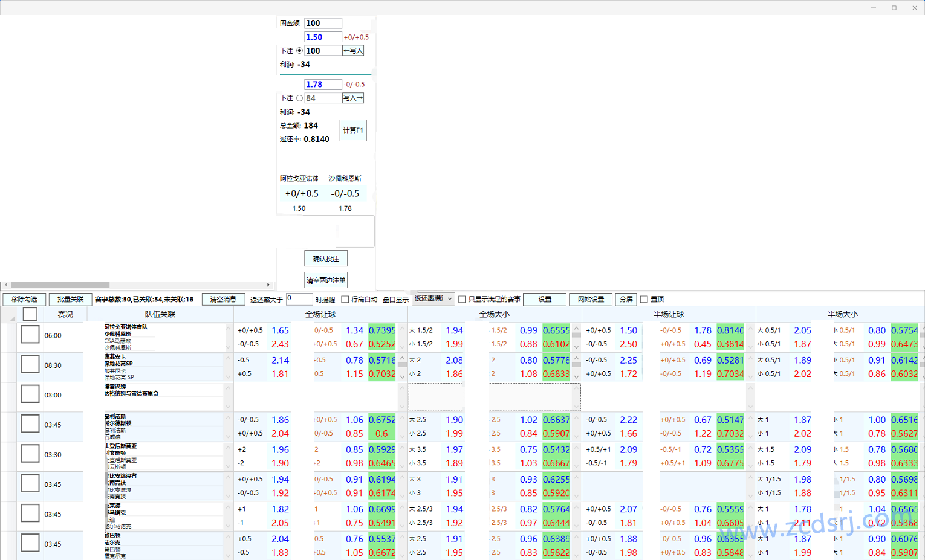
Task: Toggle the 置顶 always-on-top checkbox
Action: click(x=644, y=300)
